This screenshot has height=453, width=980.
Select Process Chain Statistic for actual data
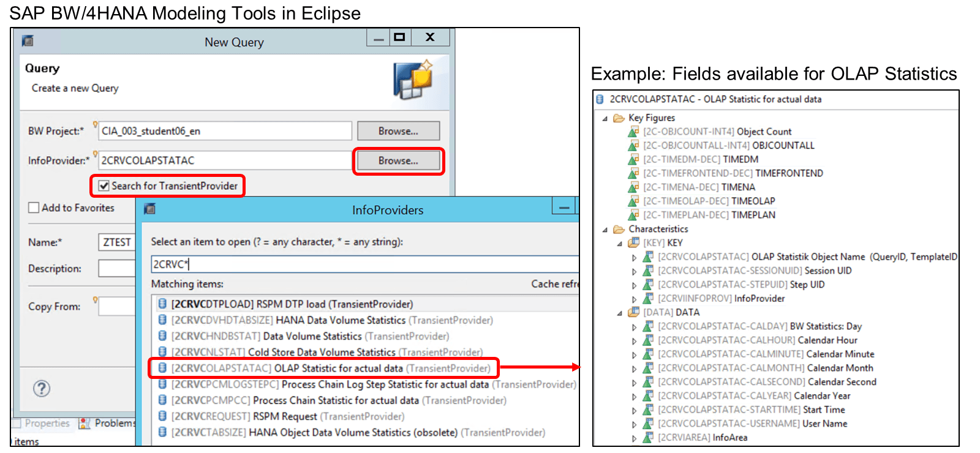[332, 400]
